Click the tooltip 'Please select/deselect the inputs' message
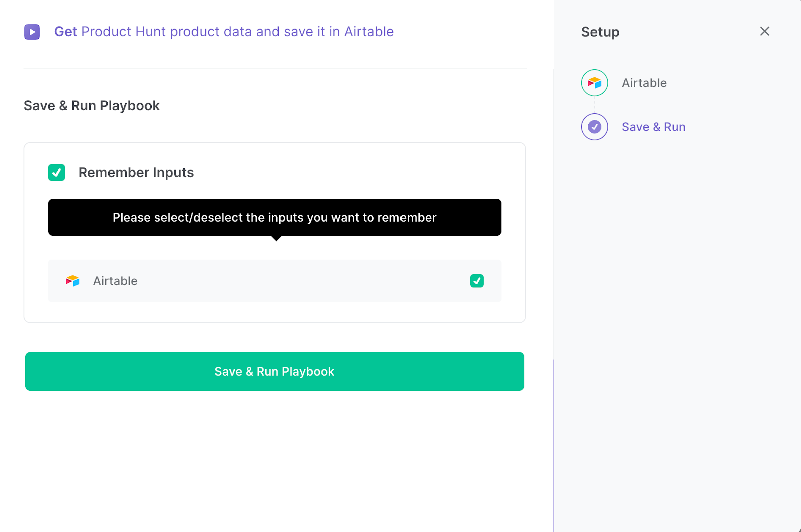 [274, 217]
